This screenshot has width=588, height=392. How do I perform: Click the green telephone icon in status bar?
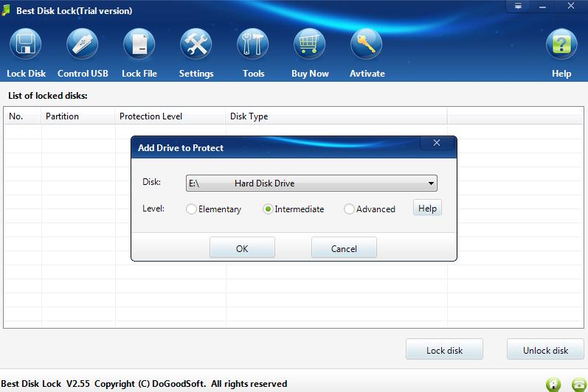tap(579, 384)
